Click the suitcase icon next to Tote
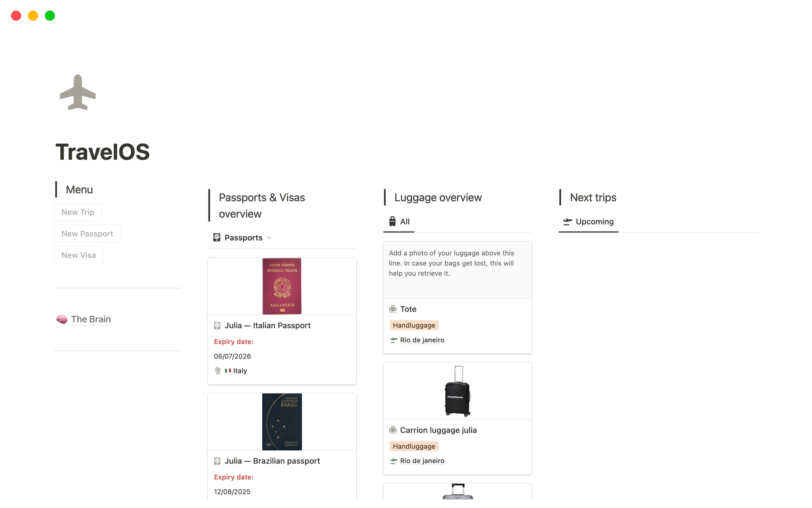This screenshot has height=508, width=812. [x=393, y=309]
